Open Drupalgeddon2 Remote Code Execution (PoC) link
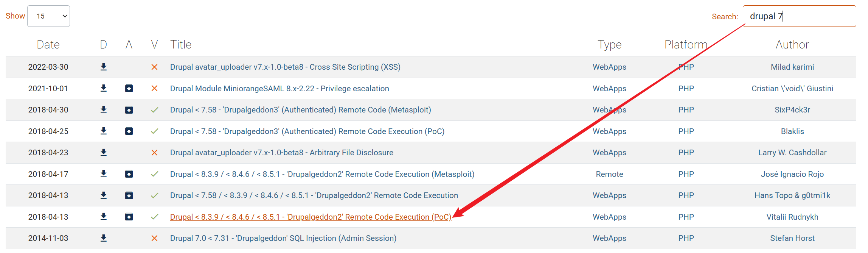This screenshot has width=868, height=253. [x=310, y=217]
